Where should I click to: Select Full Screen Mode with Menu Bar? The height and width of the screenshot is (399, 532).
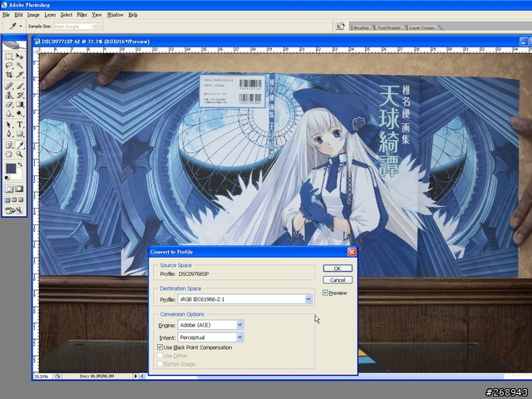click(14, 199)
